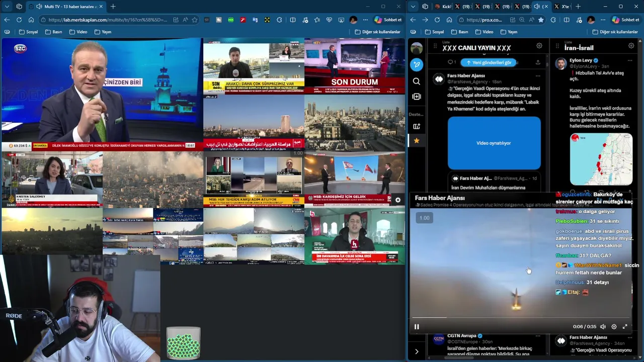The width and height of the screenshot is (644, 362).
Task: Reload page in left browser
Action: point(19,20)
